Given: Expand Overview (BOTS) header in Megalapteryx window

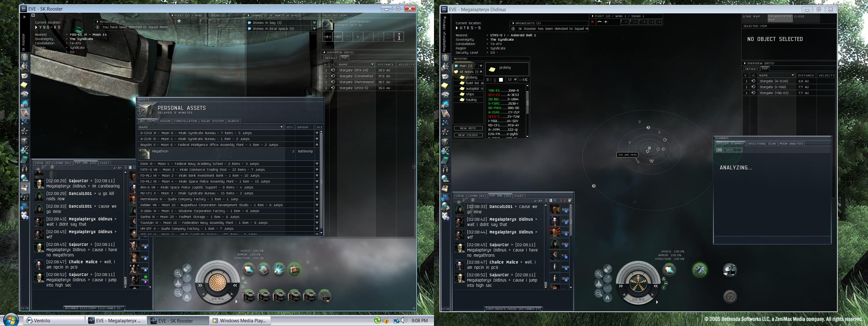Looking at the screenshot, I should click(x=745, y=63).
